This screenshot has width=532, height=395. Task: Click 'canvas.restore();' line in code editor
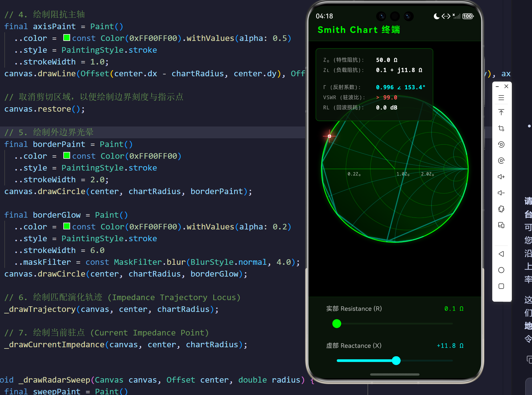(44, 109)
